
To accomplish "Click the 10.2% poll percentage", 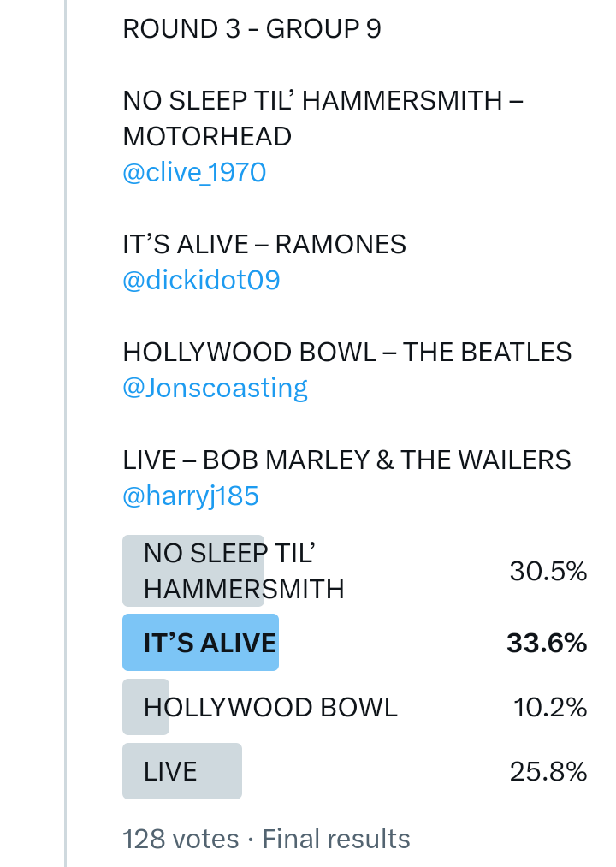I will [x=549, y=707].
